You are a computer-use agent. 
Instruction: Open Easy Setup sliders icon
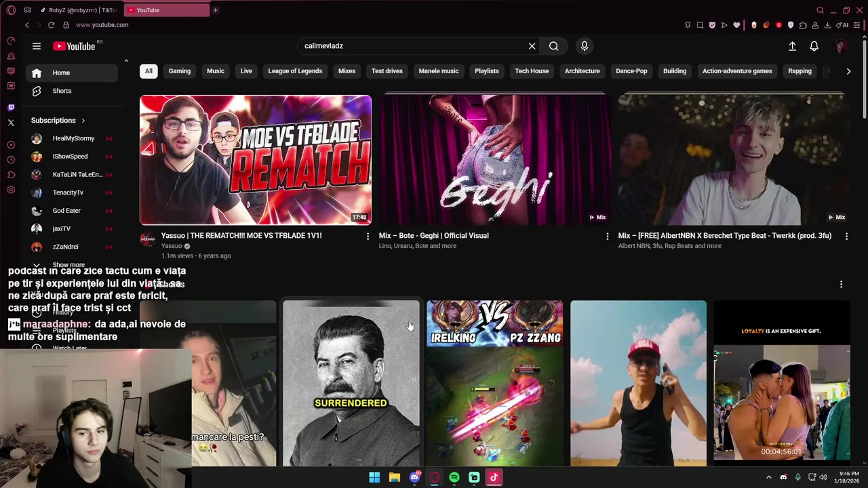[x=857, y=25]
